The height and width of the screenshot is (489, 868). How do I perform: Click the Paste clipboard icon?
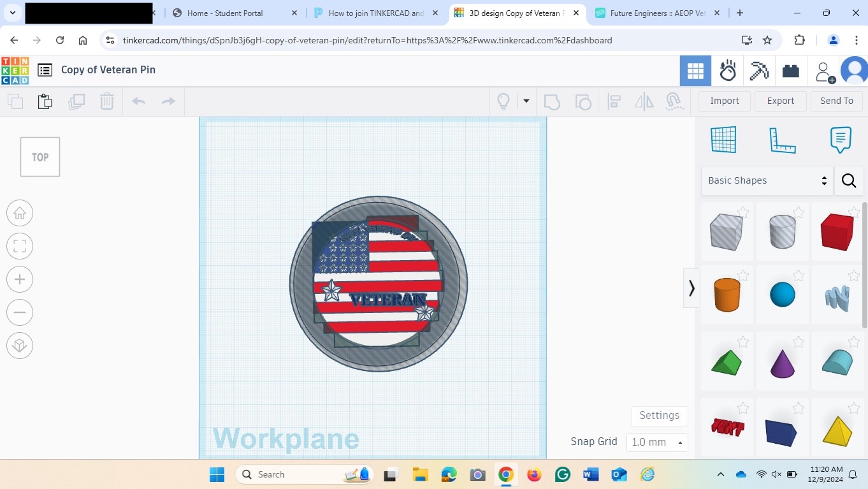click(x=45, y=101)
